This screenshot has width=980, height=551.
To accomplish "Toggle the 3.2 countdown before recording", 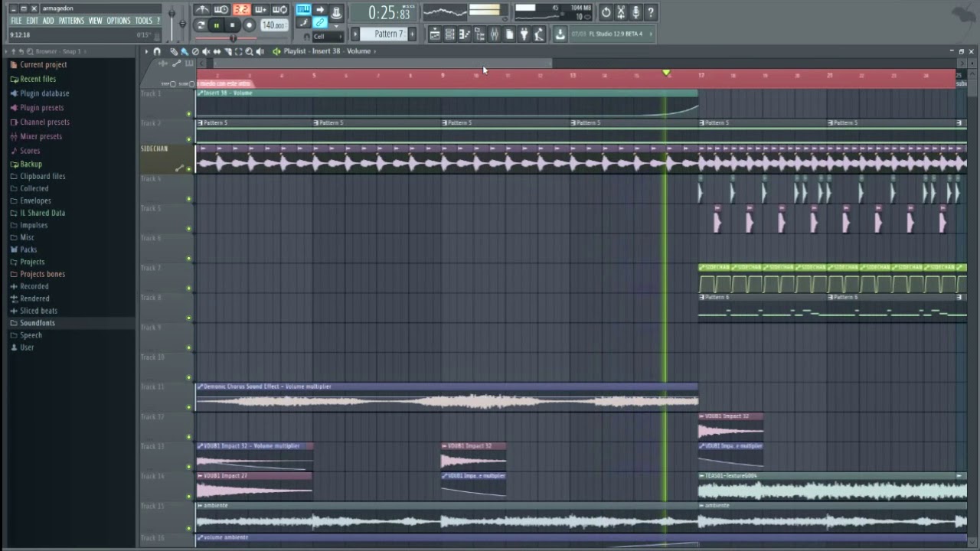I will point(242,10).
